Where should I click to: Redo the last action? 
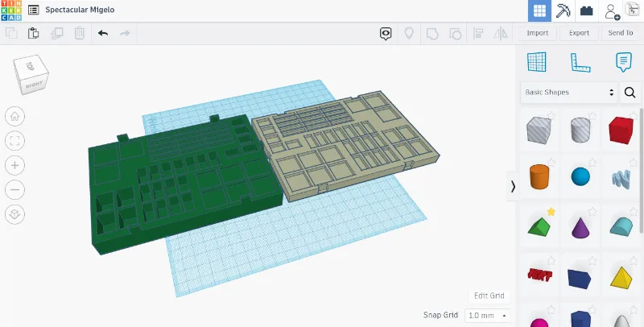125,33
